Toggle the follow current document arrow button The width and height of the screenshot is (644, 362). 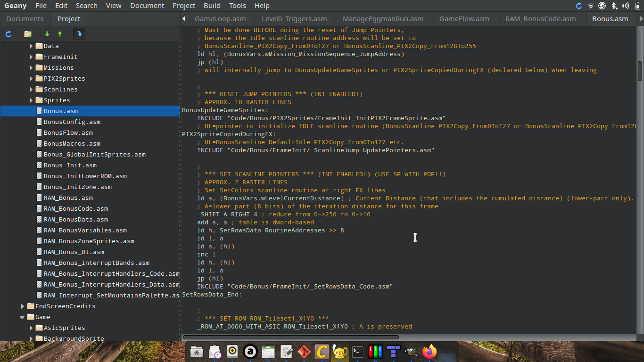(79, 34)
